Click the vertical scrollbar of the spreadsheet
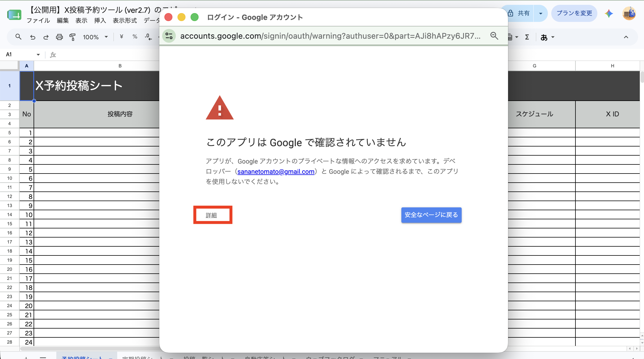The width and height of the screenshot is (644, 359). pos(642,77)
